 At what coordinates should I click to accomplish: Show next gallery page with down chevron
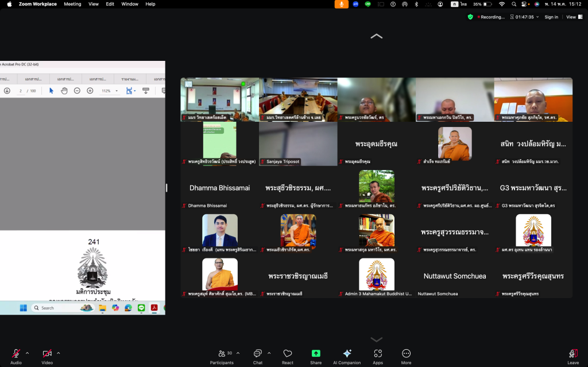tap(377, 339)
